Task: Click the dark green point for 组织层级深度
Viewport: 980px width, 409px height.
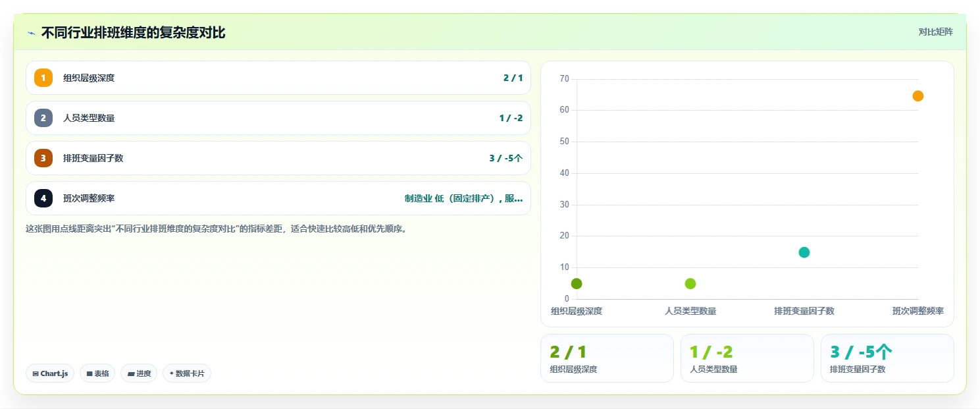Action: click(x=577, y=284)
